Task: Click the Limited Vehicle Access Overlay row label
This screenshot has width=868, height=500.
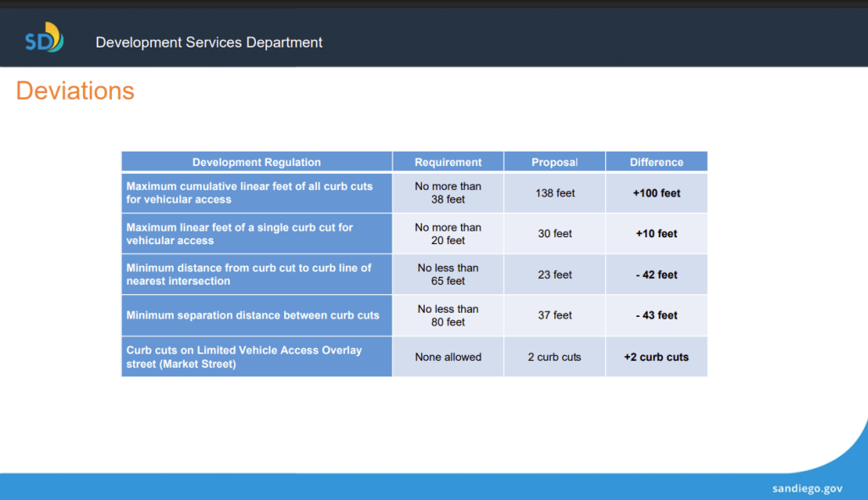Action: [256, 357]
